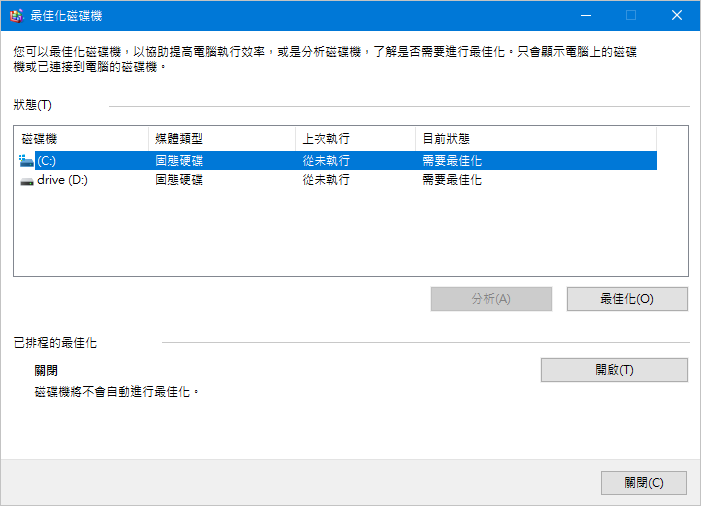Select the drive (D:) row label
This screenshot has width=701, height=506.
point(62,180)
